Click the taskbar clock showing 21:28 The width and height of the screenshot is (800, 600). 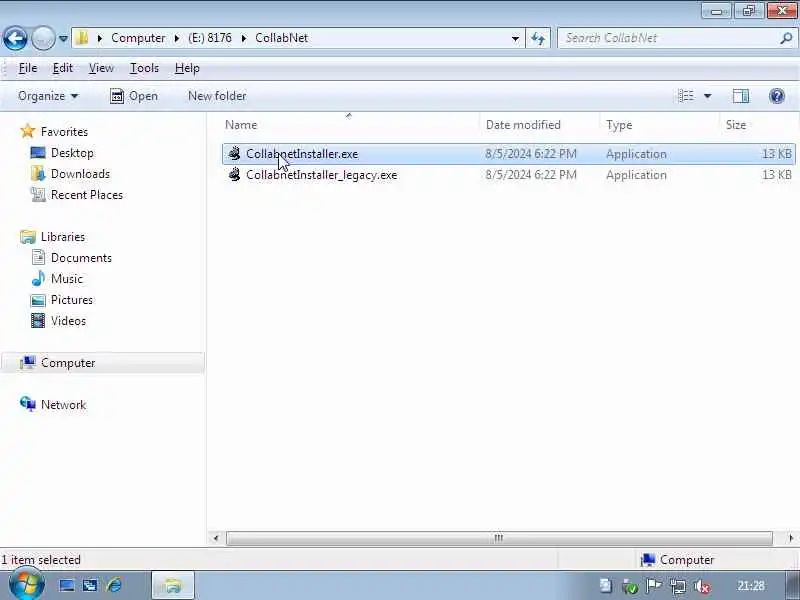click(x=751, y=586)
